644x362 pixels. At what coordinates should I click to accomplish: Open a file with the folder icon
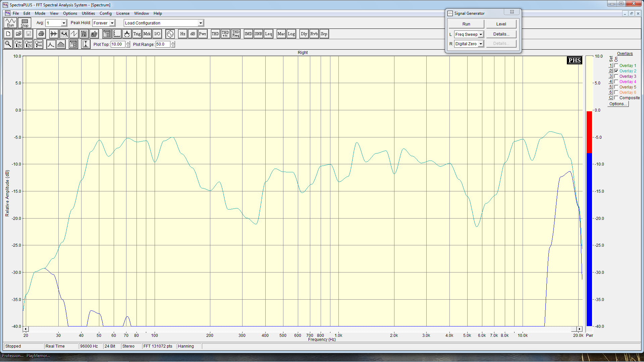pos(18,34)
